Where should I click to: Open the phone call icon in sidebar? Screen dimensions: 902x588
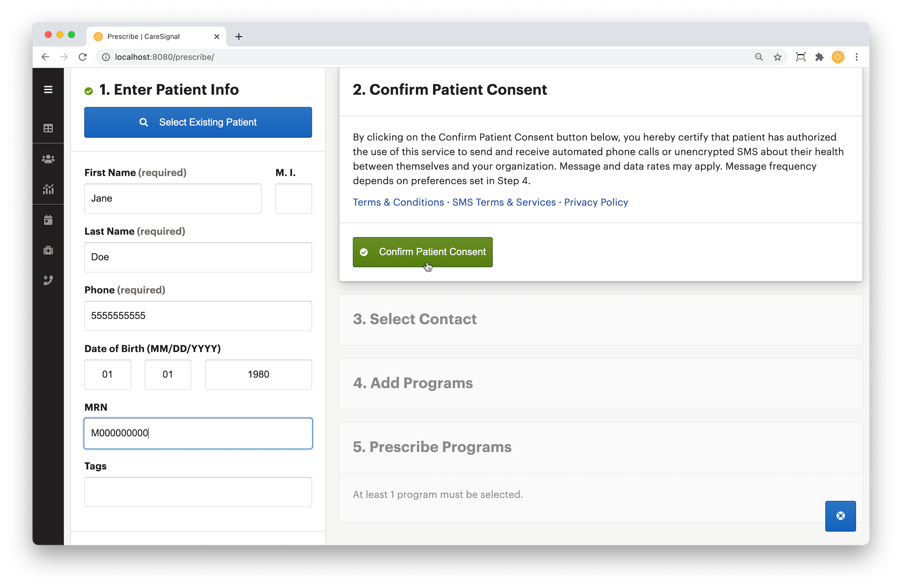pyautogui.click(x=48, y=280)
